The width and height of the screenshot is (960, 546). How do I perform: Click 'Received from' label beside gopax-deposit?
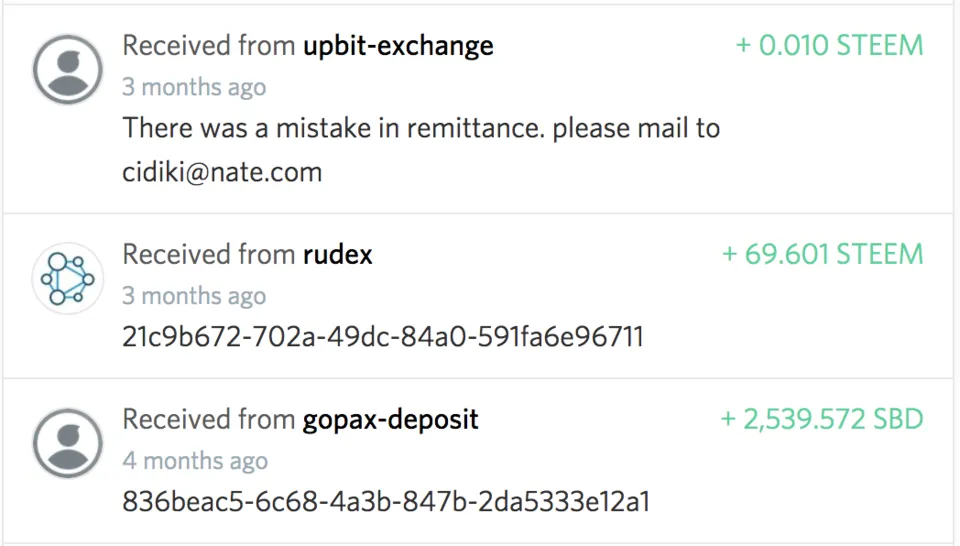pyautogui.click(x=208, y=419)
